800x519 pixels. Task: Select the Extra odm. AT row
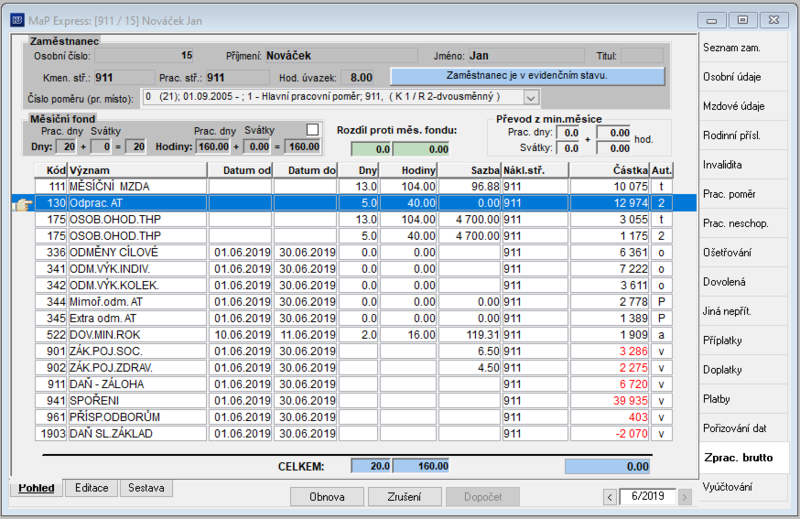353,318
